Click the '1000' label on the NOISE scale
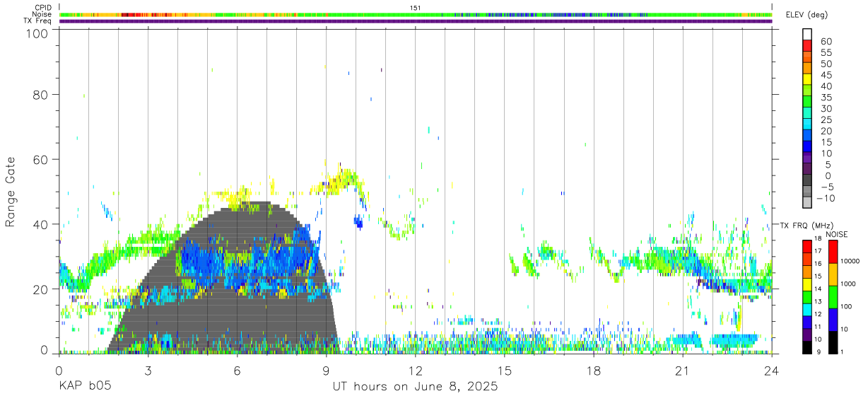868x401 pixels. click(x=848, y=284)
